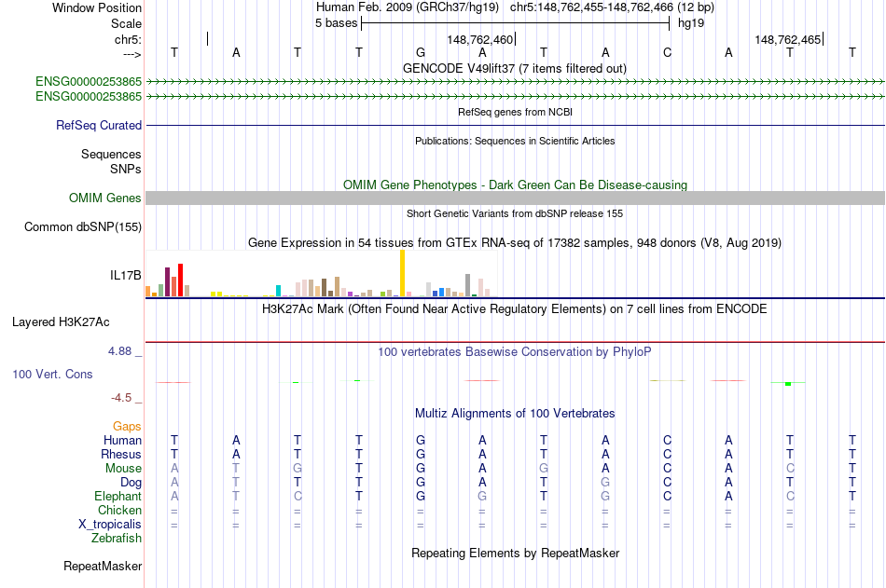Open the SNPs track label
The image size is (886, 588).
126,169
